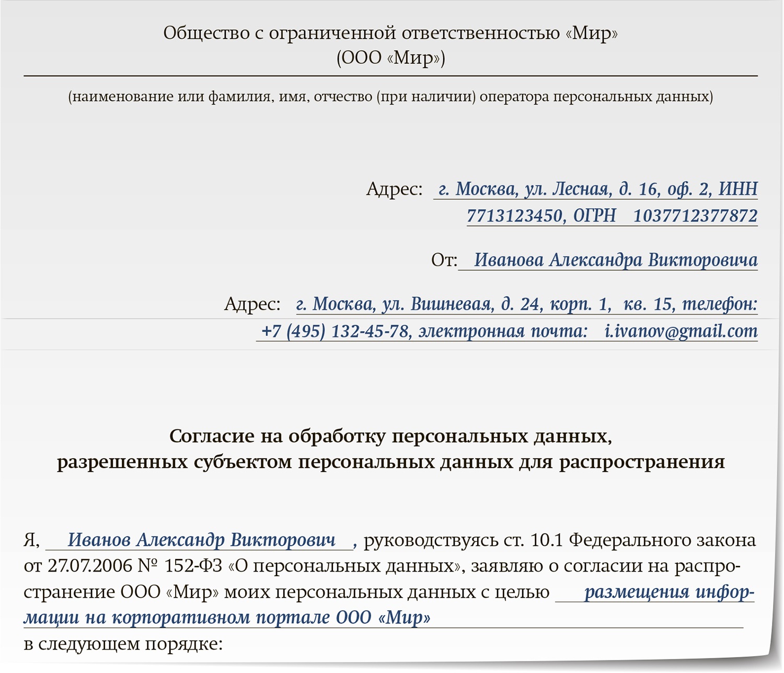Click the title line 'разрешенных субъектом персональных данных для распространения'
784x673 pixels.
tap(390, 462)
